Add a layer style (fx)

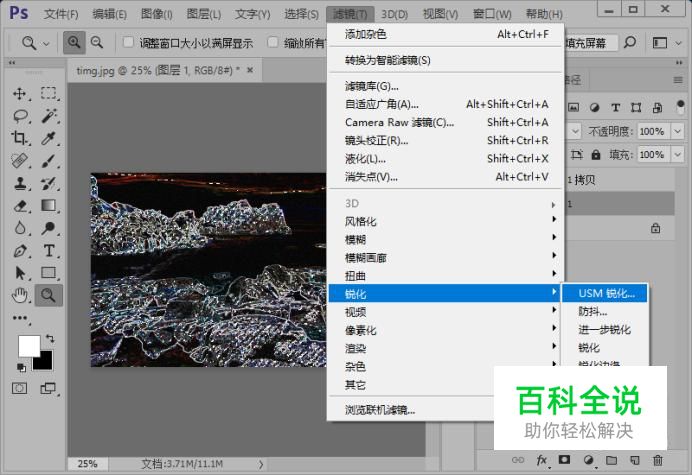[x=542, y=460]
